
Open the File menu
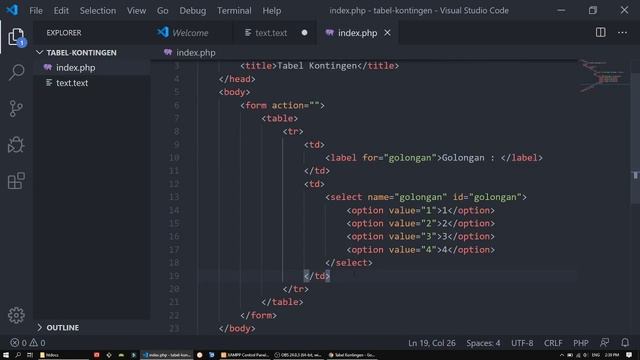tap(36, 11)
